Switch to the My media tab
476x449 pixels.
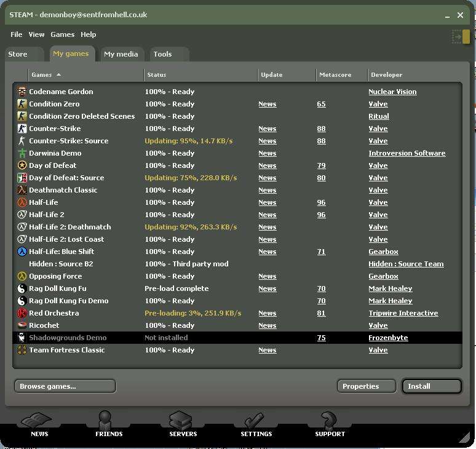click(121, 54)
